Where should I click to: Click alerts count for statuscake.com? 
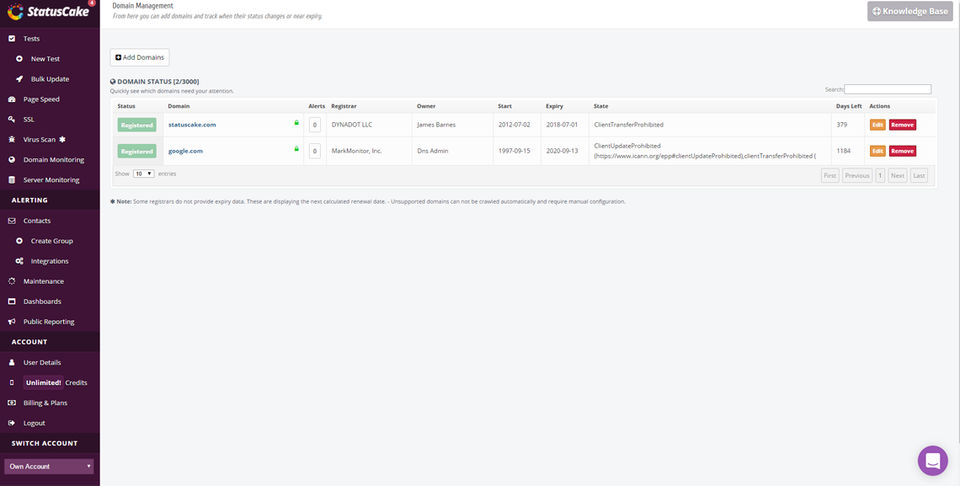[x=315, y=125]
